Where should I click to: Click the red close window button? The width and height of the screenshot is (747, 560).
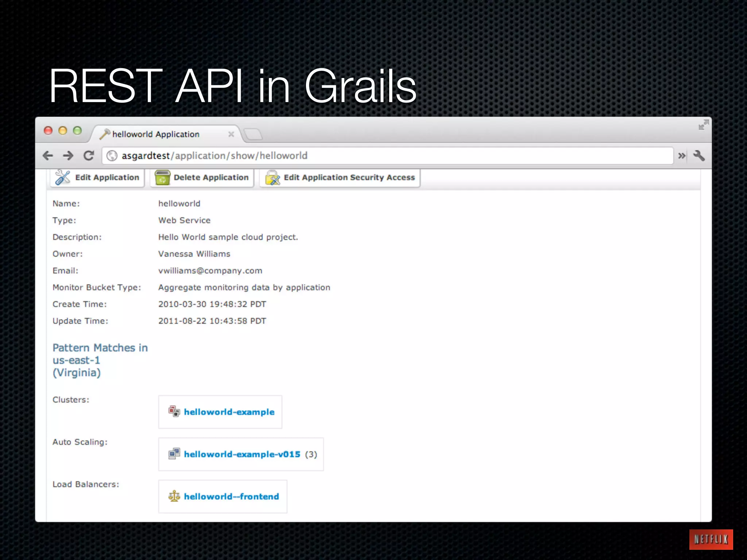point(48,131)
